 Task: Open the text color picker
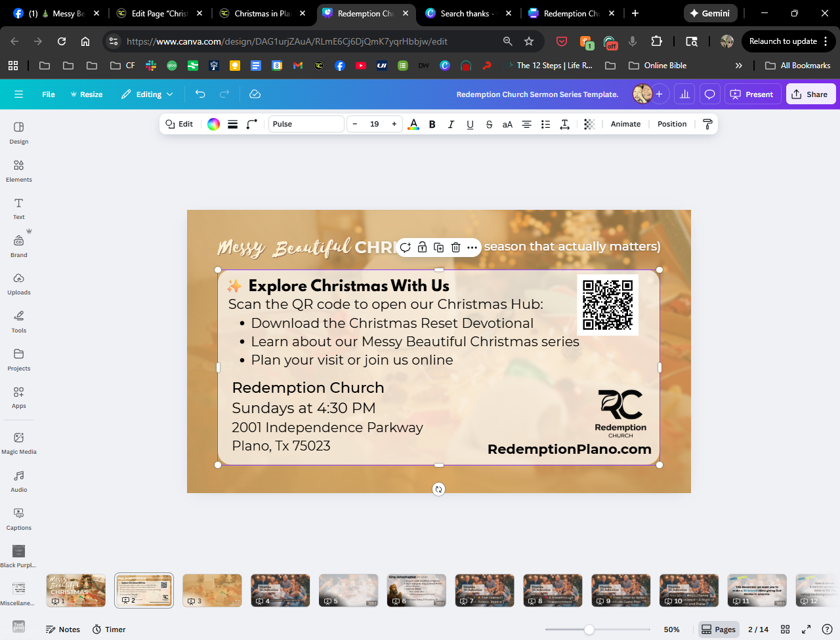pyautogui.click(x=413, y=124)
